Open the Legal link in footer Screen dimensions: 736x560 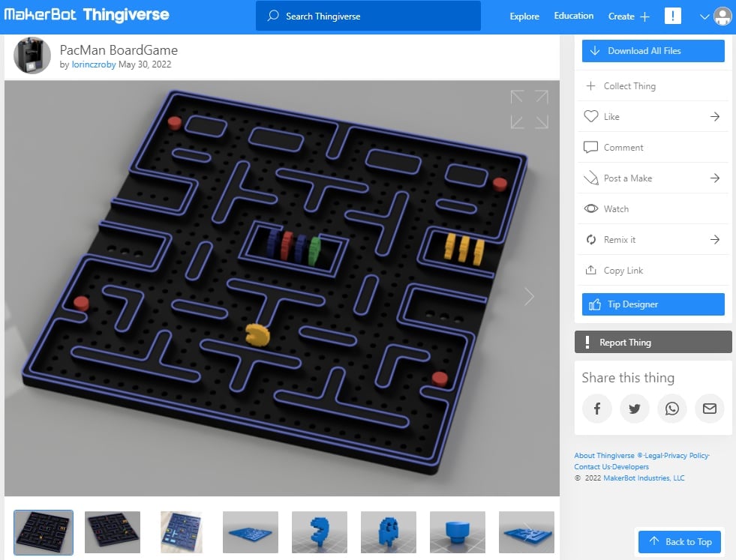tap(653, 455)
